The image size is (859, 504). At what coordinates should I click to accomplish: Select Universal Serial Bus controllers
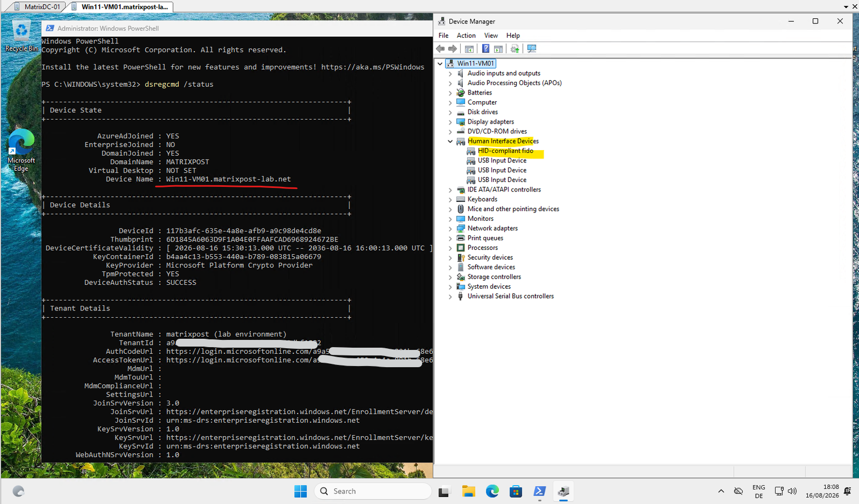pyautogui.click(x=511, y=296)
